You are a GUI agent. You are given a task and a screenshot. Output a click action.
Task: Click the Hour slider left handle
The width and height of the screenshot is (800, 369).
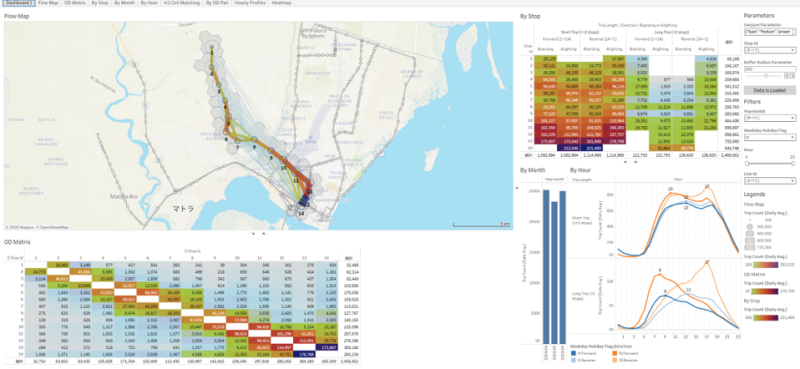[746, 163]
